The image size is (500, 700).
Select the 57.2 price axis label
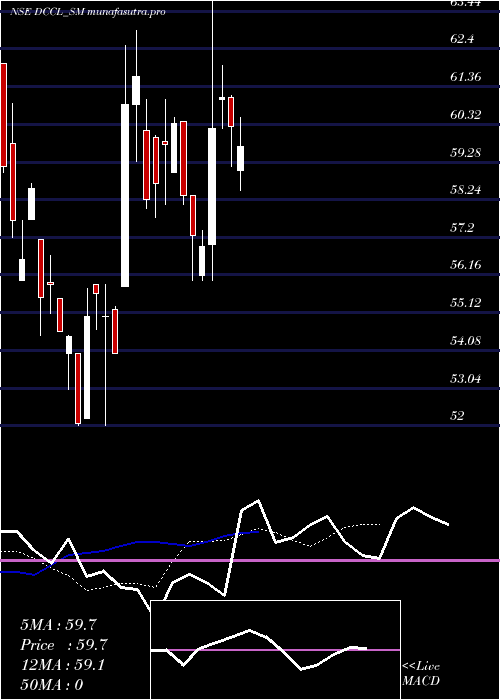pyautogui.click(x=462, y=229)
